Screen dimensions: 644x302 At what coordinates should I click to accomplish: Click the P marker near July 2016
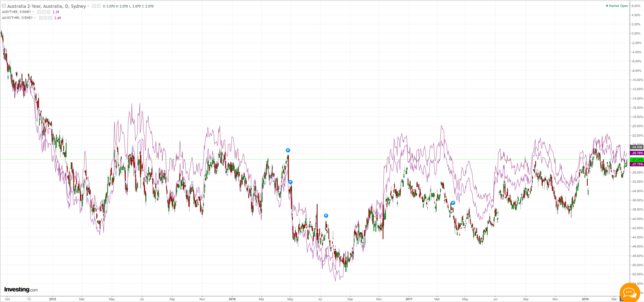pyautogui.click(x=326, y=216)
